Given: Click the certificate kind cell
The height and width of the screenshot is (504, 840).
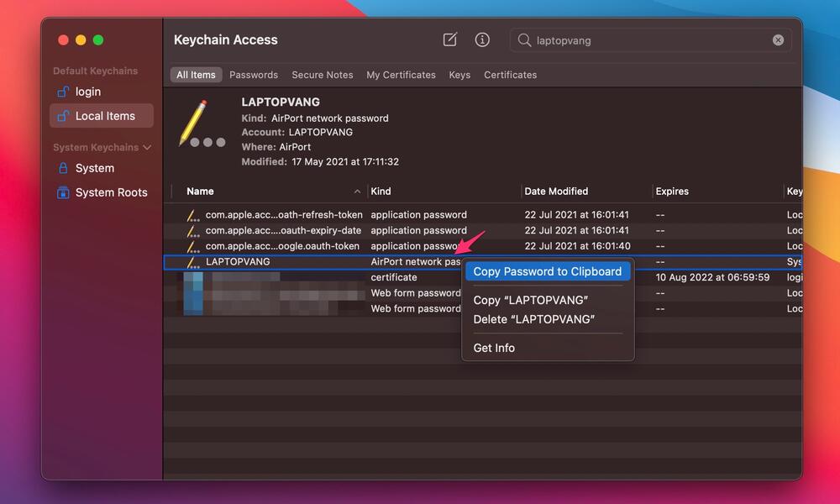Looking at the screenshot, I should pyautogui.click(x=394, y=277).
